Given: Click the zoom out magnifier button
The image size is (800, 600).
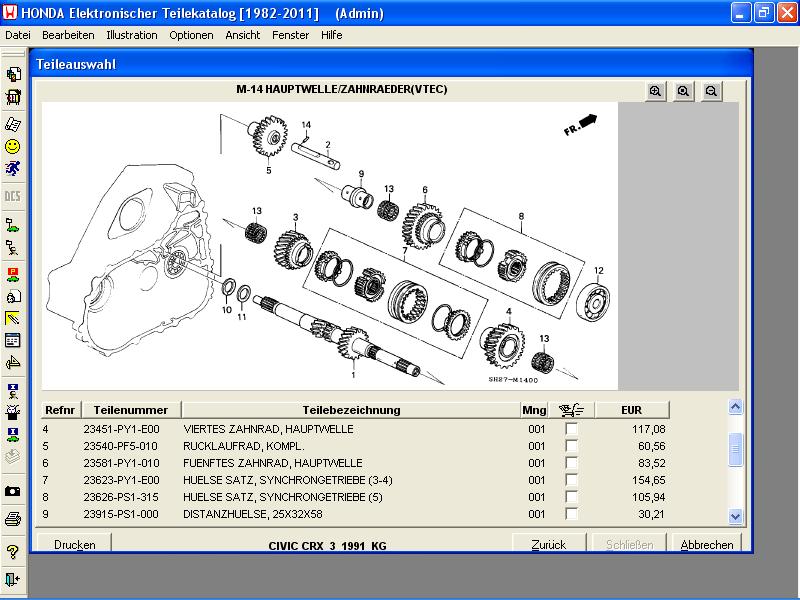Looking at the screenshot, I should [x=711, y=91].
